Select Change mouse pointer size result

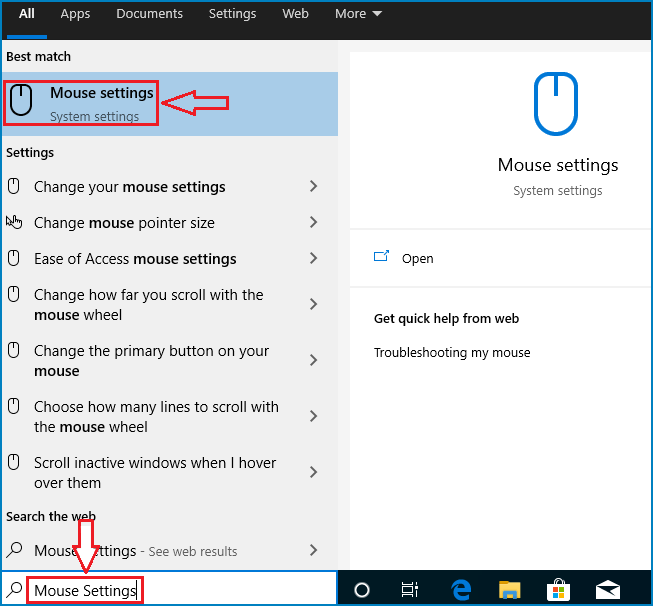(170, 222)
